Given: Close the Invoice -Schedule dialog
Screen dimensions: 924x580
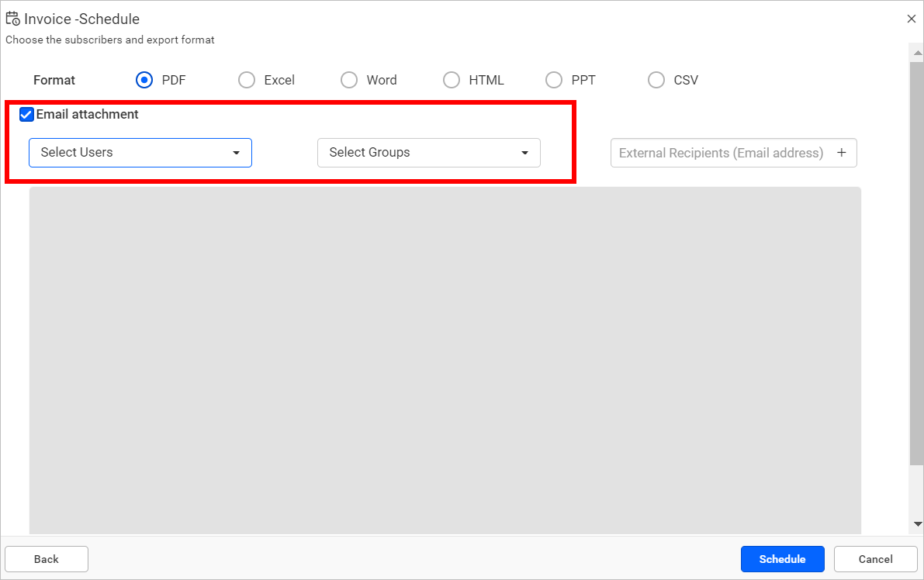Looking at the screenshot, I should 912,18.
